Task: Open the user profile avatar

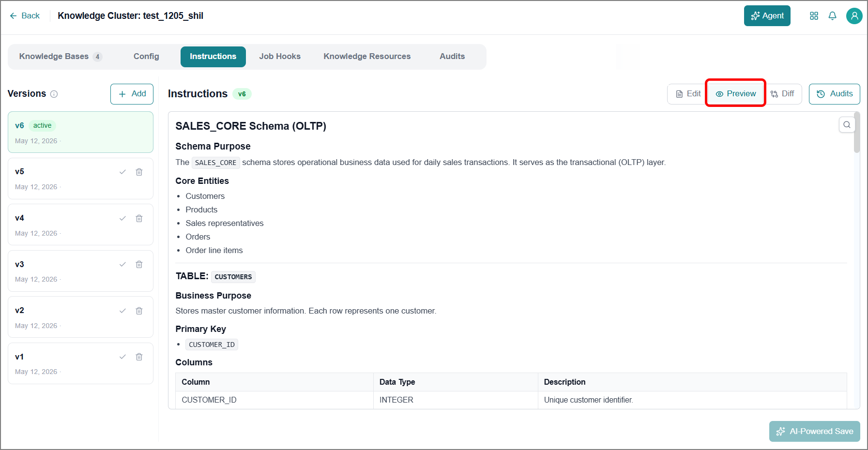Action: (x=854, y=16)
